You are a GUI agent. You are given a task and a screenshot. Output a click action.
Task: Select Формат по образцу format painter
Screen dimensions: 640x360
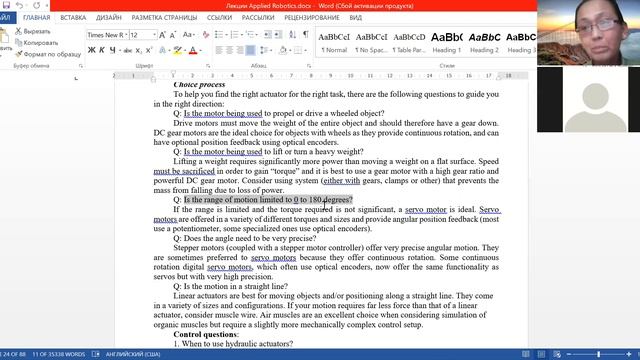coord(48,54)
